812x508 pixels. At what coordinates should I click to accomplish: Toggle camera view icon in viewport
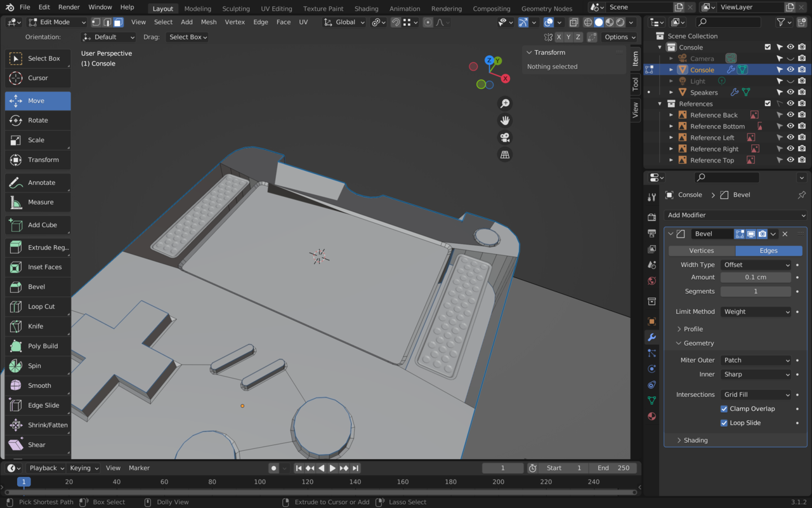505,138
